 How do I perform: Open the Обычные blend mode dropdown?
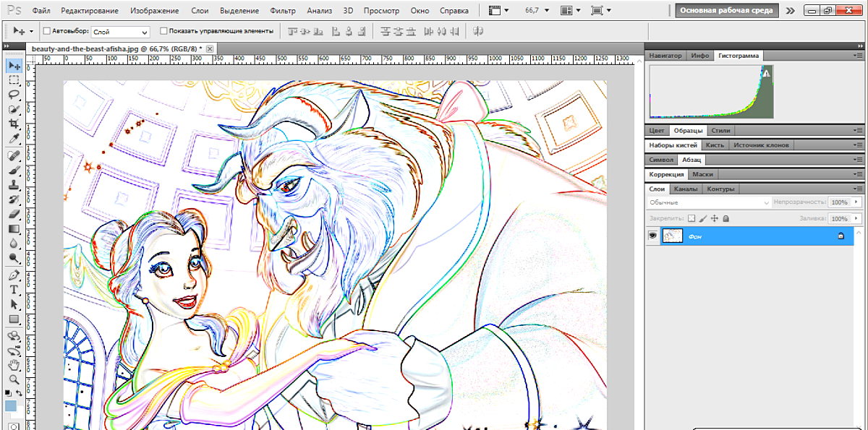tap(708, 203)
